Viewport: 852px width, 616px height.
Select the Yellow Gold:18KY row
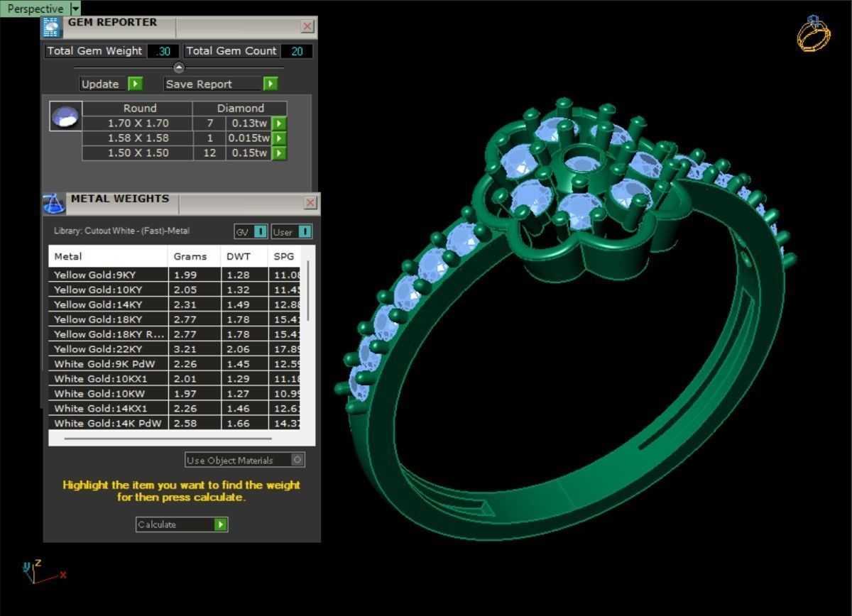175,319
